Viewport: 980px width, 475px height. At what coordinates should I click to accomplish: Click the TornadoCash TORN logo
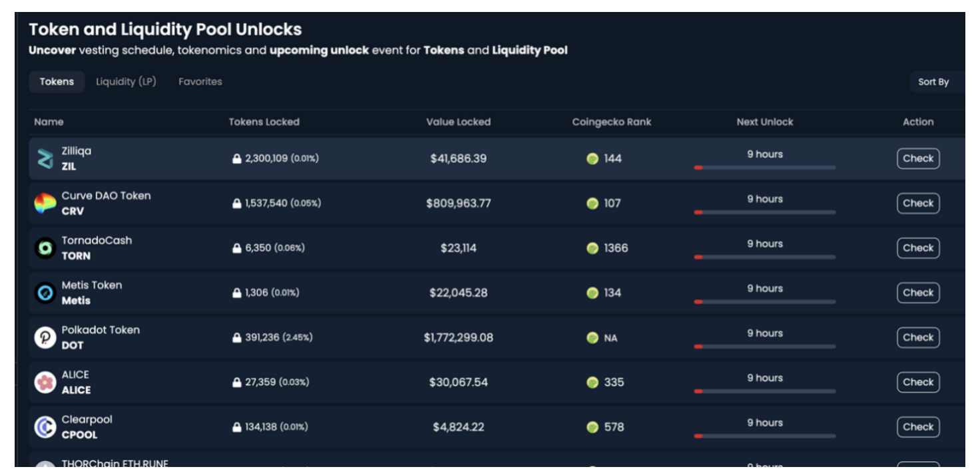click(45, 248)
